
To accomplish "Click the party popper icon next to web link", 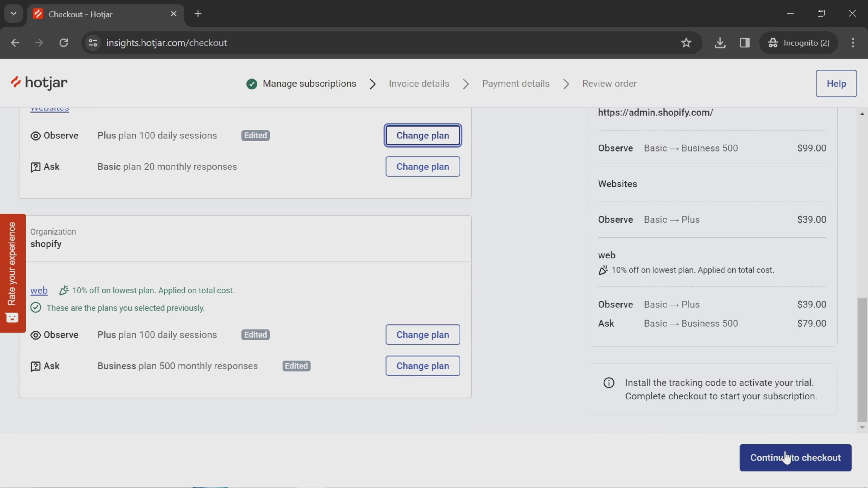I will (x=64, y=290).
